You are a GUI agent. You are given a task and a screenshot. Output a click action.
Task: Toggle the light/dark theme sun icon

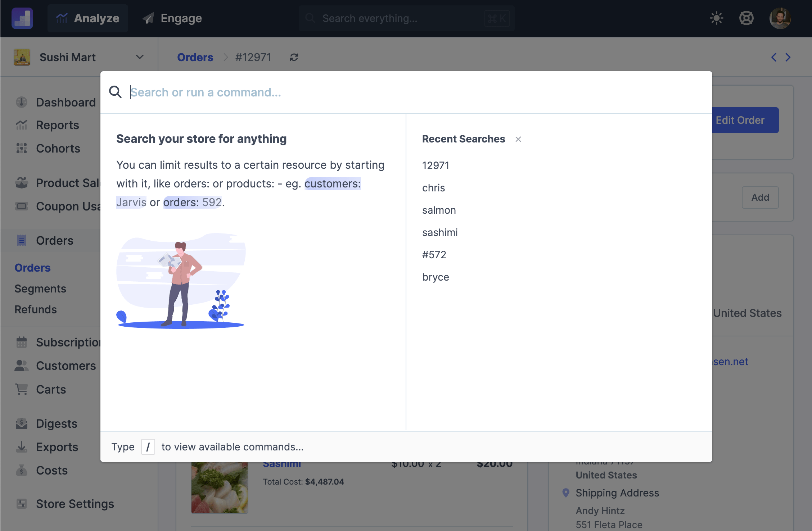pyautogui.click(x=716, y=18)
